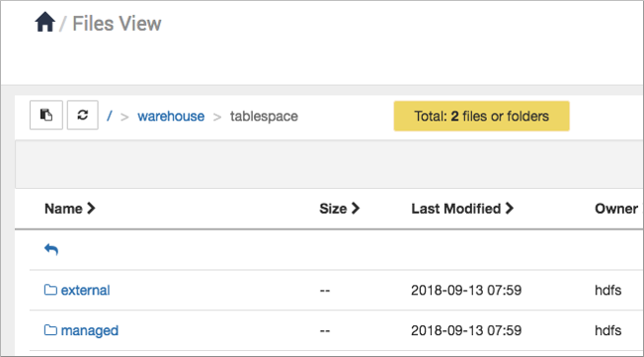Open the external folder
This screenshot has height=357, width=644.
85,290
